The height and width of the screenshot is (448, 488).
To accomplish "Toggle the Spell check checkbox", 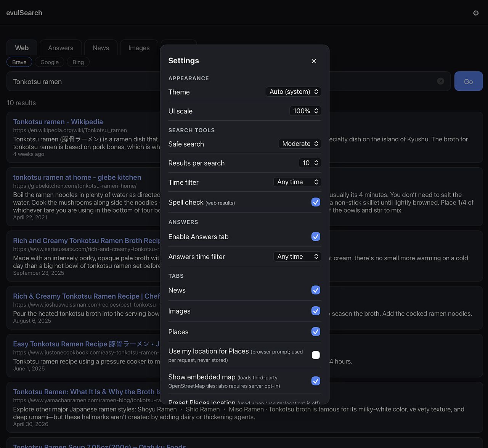I will (x=316, y=202).
